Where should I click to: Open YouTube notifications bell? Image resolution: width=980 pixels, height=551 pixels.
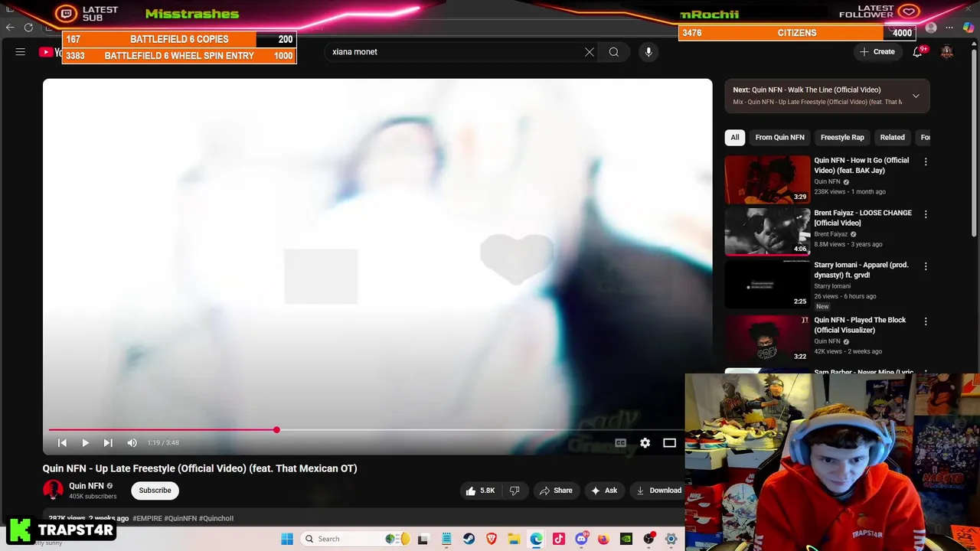point(917,52)
